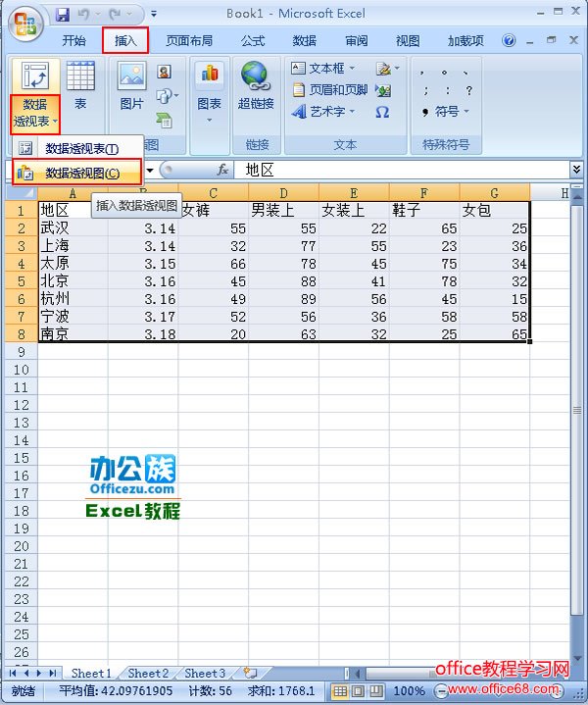Insert the semicolon special symbol

click(425, 90)
